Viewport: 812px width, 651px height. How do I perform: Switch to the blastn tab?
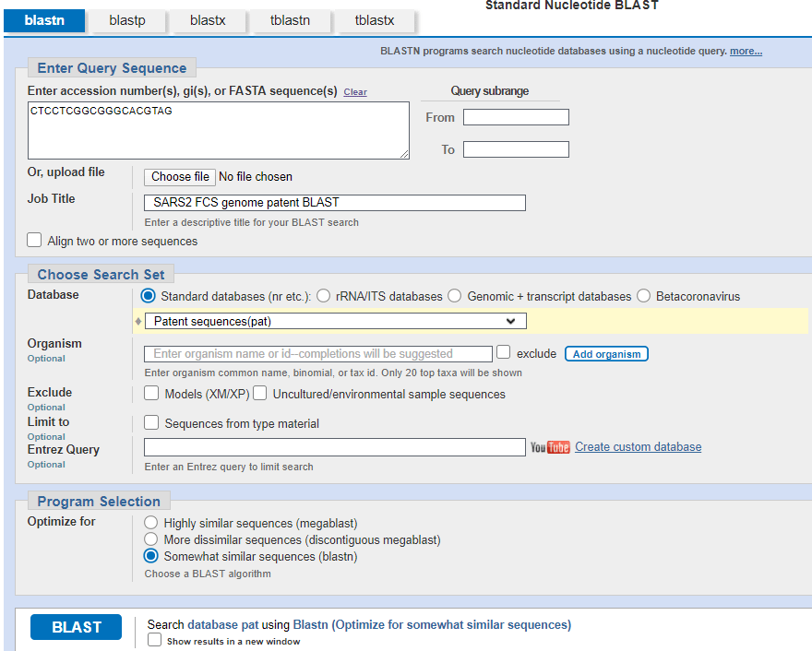pyautogui.click(x=44, y=20)
